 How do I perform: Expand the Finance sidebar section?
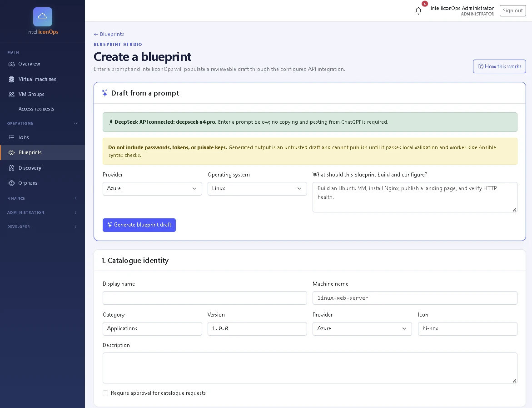[42, 198]
